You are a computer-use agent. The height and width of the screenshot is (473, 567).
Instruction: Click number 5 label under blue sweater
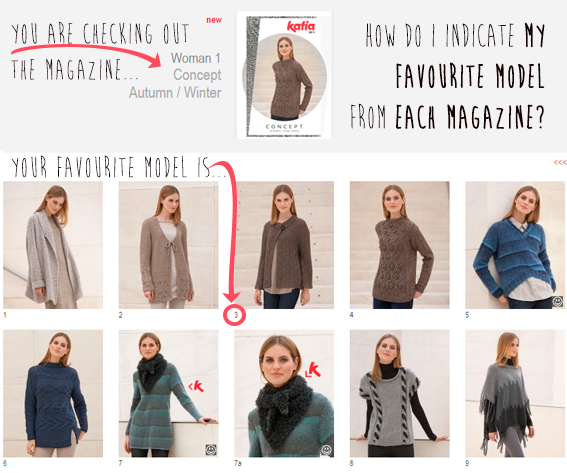coord(467,315)
